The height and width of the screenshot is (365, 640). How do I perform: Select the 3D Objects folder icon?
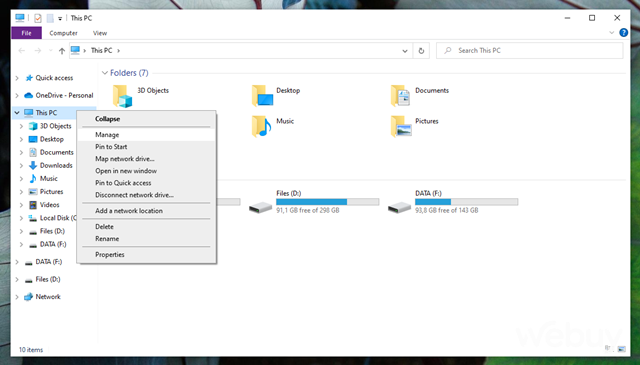point(122,96)
